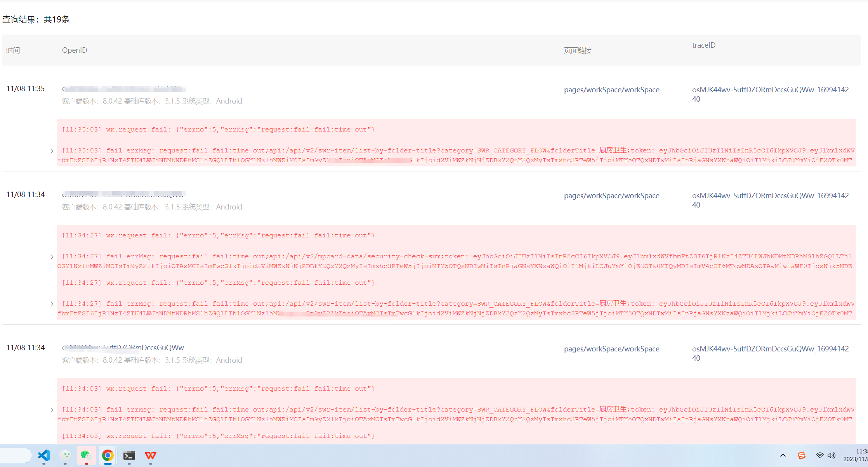Open Visual Studio Code from the taskbar
Screen dimensions: 868x467
click(x=44, y=455)
